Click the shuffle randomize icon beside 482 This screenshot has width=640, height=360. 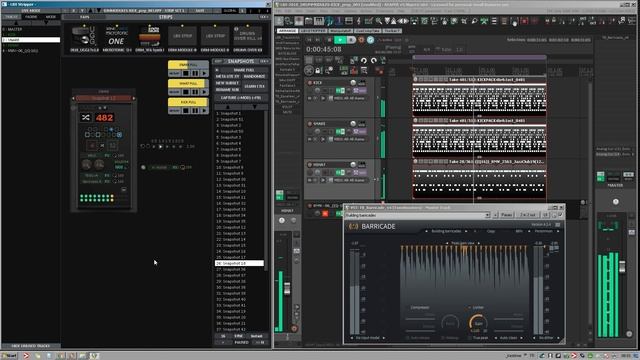click(x=86, y=118)
